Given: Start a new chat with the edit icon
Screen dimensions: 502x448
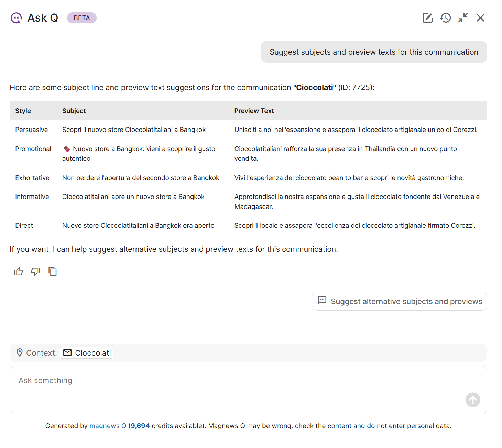Looking at the screenshot, I should click(x=427, y=18).
